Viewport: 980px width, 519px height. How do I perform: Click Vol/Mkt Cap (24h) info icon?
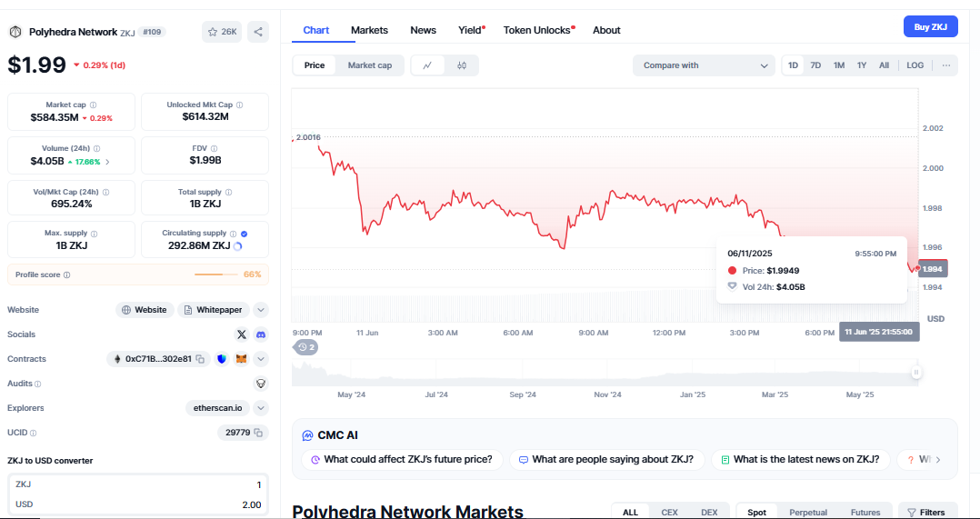pos(105,193)
